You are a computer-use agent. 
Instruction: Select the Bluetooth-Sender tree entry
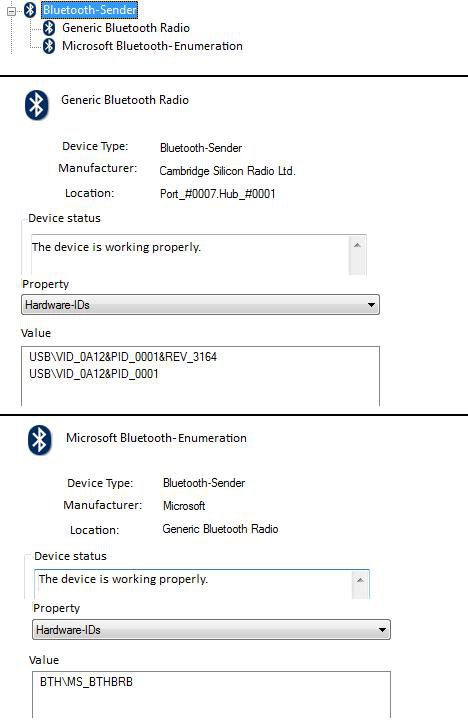90,9
